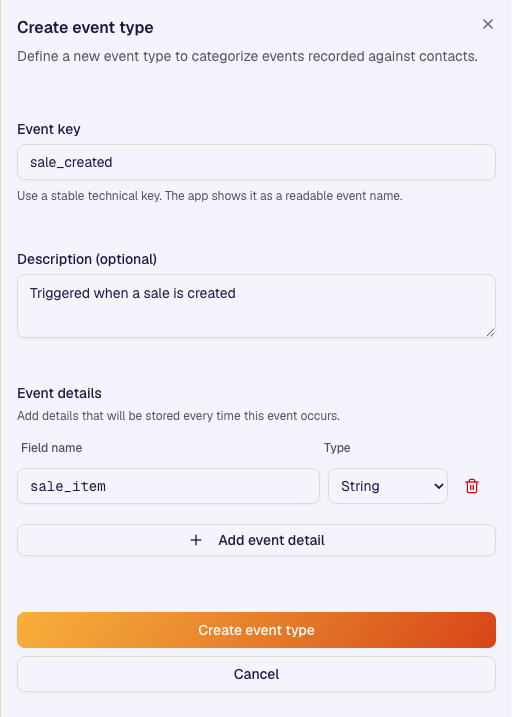
Task: Delete the sale_item detail with trash icon
Action: click(x=472, y=486)
